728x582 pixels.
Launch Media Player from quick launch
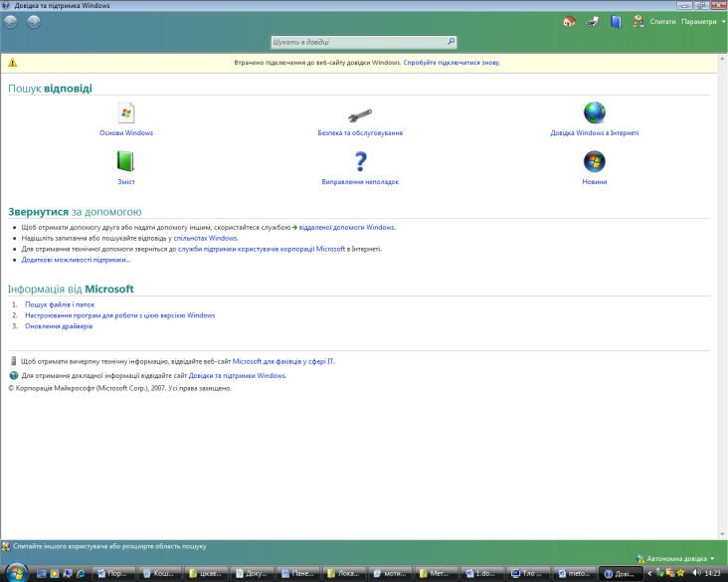pyautogui.click(x=55, y=574)
